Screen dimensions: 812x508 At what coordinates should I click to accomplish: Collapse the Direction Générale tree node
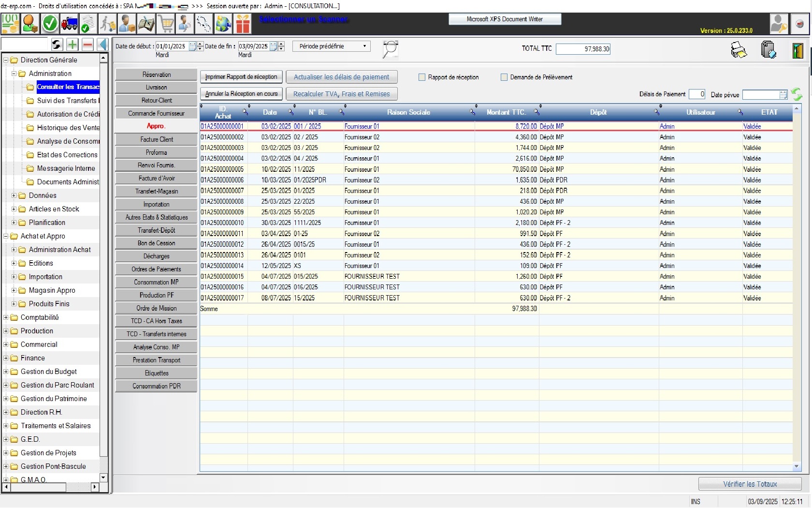(6, 60)
